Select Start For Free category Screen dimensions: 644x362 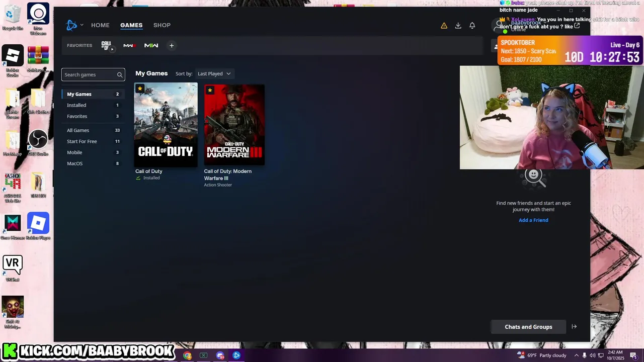tap(93, 141)
